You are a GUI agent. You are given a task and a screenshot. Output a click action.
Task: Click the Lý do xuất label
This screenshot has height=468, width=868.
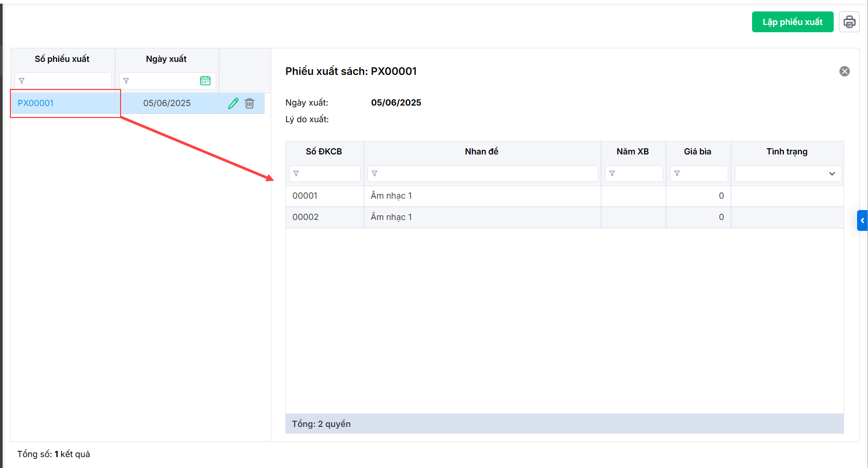coord(307,119)
